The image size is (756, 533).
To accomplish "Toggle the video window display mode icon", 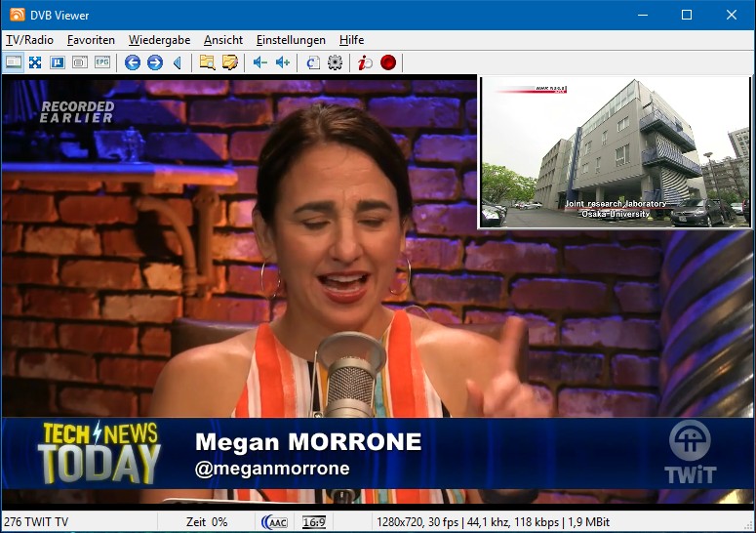I will click(x=14, y=62).
